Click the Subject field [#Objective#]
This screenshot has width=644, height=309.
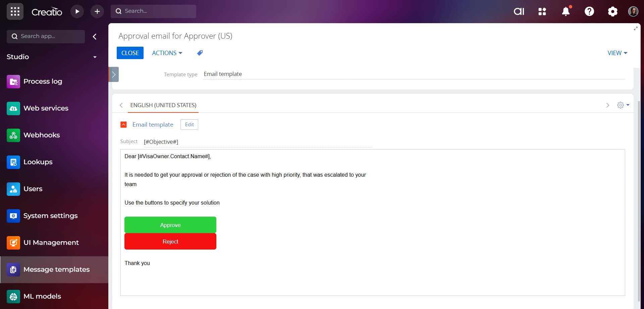click(x=258, y=142)
